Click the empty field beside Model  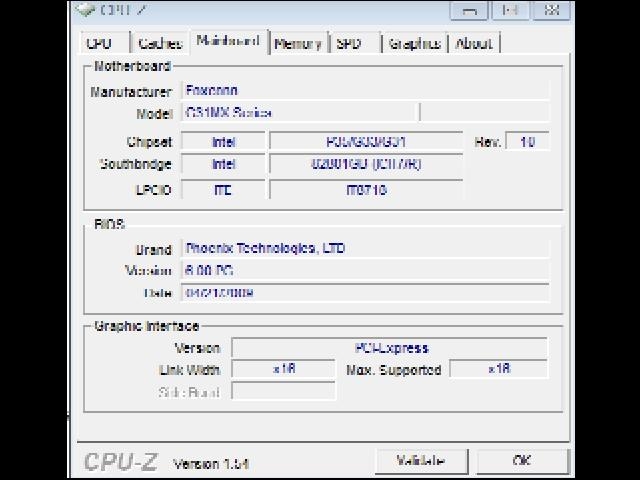485,113
